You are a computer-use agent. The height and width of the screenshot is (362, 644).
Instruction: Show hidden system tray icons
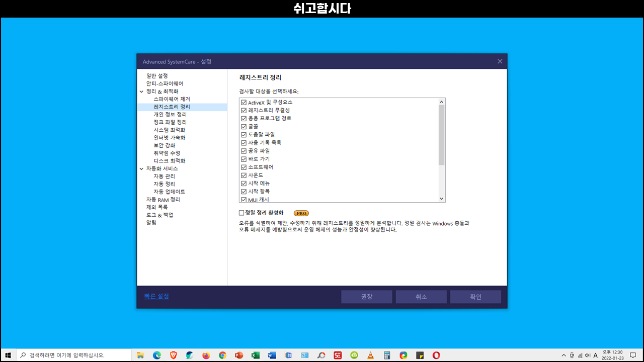[x=563, y=355]
